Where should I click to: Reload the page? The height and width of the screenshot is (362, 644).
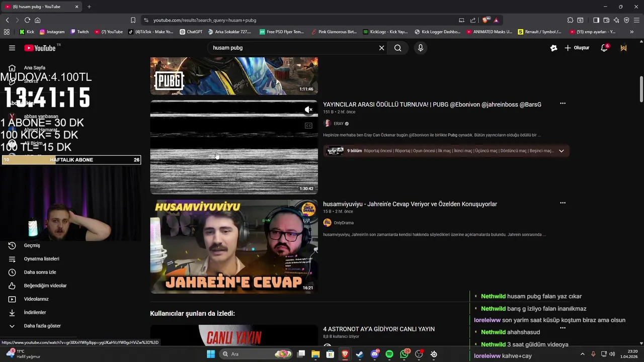point(27,20)
